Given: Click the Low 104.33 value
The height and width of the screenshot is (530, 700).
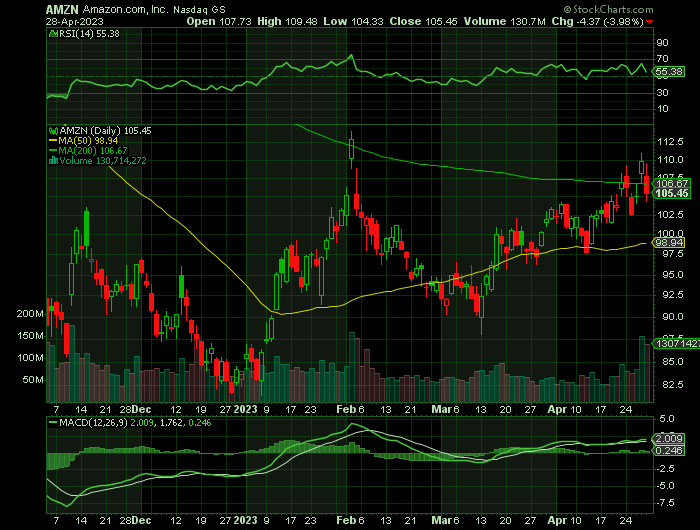Looking at the screenshot, I should (x=354, y=21).
